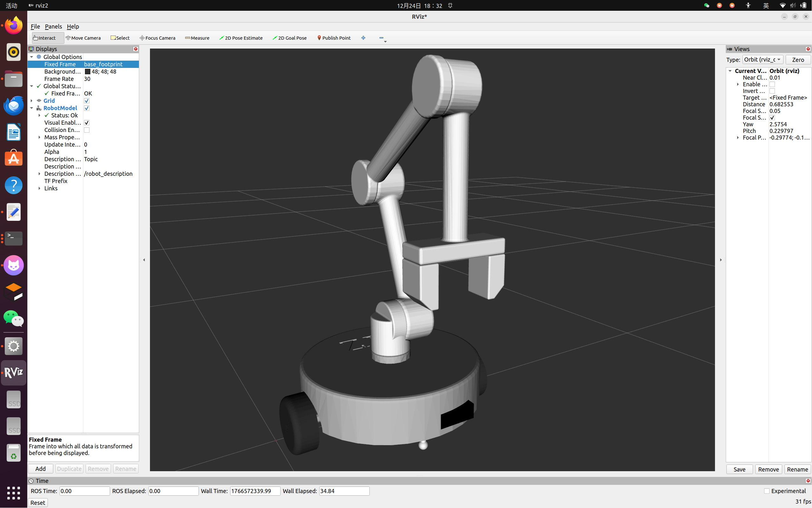This screenshot has width=812, height=508.
Task: Click the Zero view button
Action: pos(798,60)
